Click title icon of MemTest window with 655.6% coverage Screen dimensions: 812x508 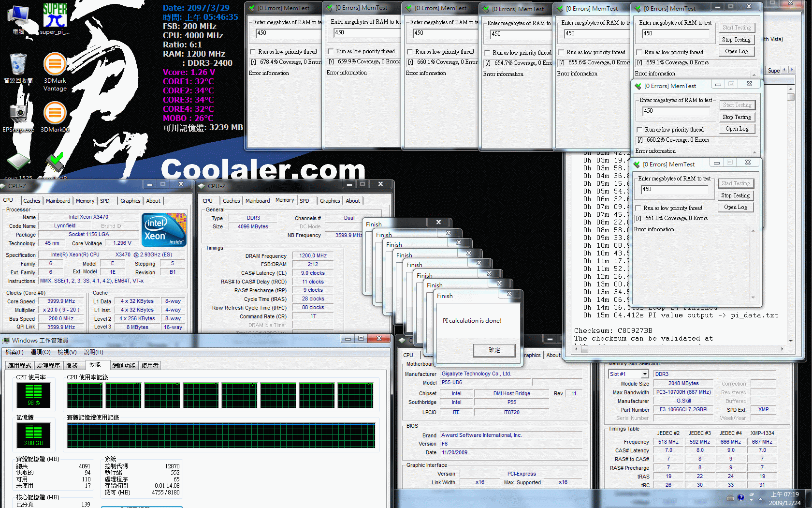pyautogui.click(x=560, y=9)
